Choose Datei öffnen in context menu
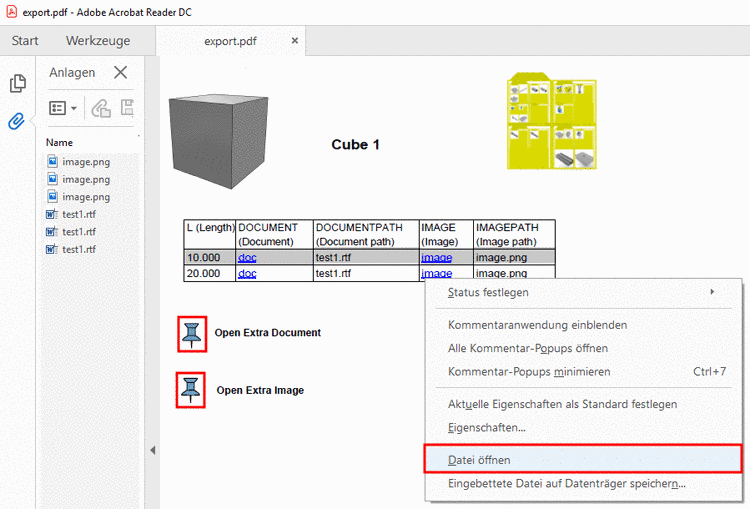 [584, 459]
